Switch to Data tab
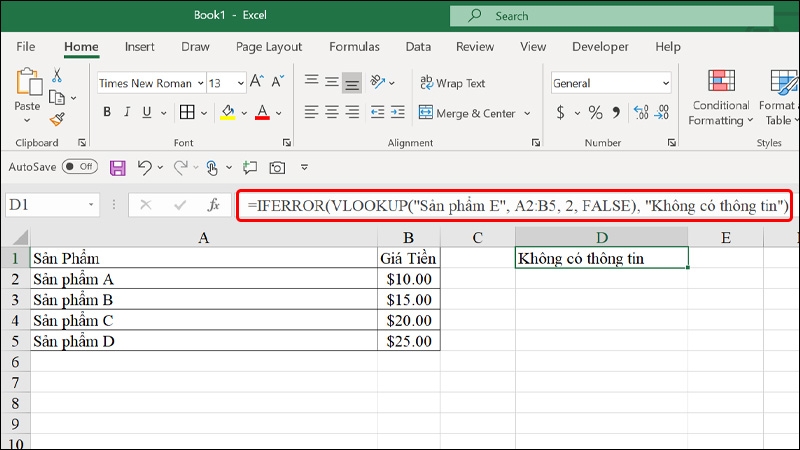The image size is (800, 450). pos(418,47)
